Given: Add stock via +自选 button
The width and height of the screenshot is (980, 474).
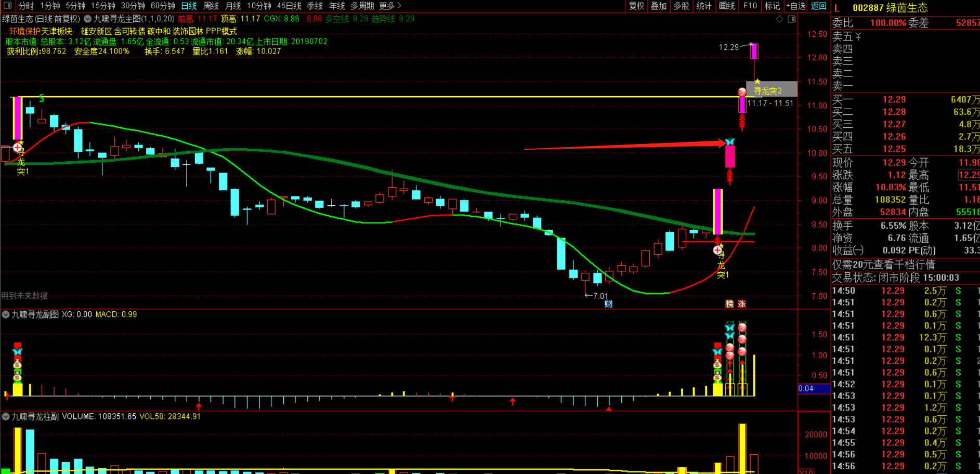Looking at the screenshot, I should 795,6.
